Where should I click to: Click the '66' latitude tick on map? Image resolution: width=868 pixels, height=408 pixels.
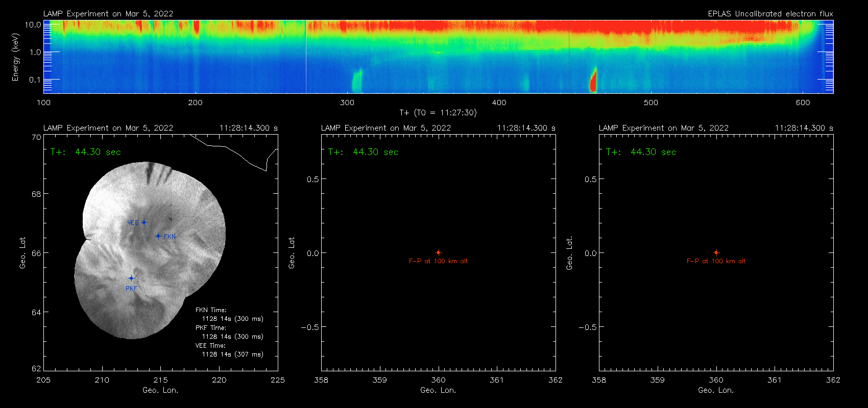(x=36, y=253)
